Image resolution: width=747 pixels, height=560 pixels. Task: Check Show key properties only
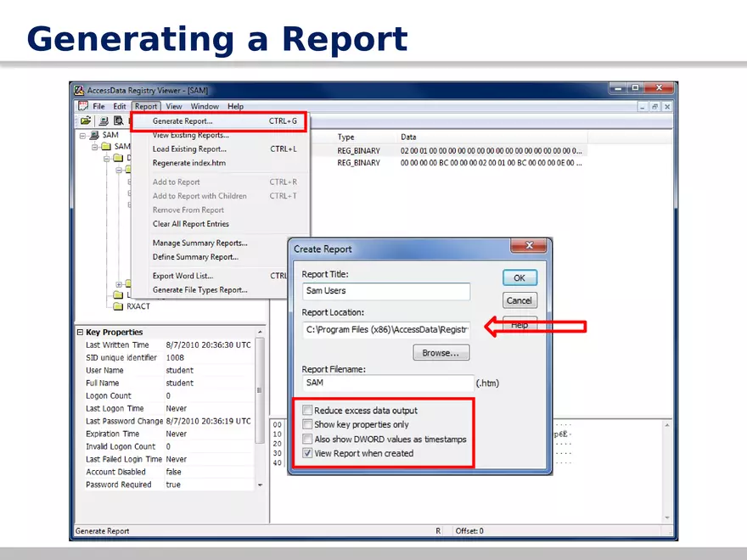pos(307,423)
